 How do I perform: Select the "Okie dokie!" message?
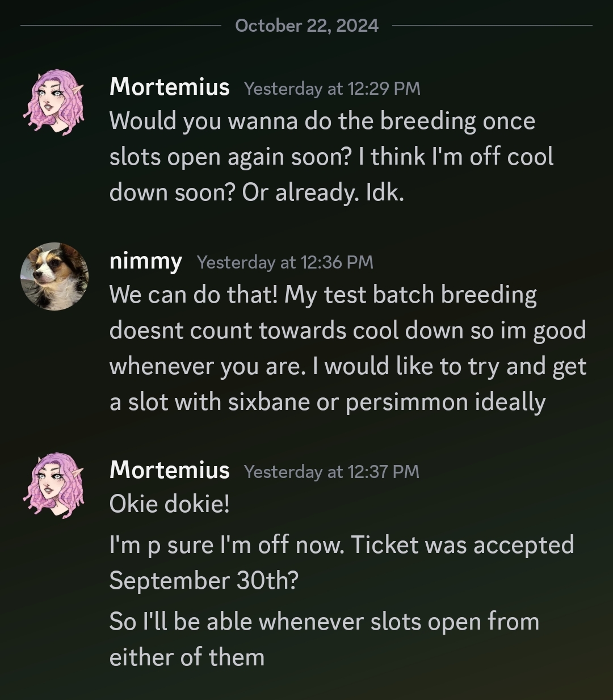(x=169, y=504)
